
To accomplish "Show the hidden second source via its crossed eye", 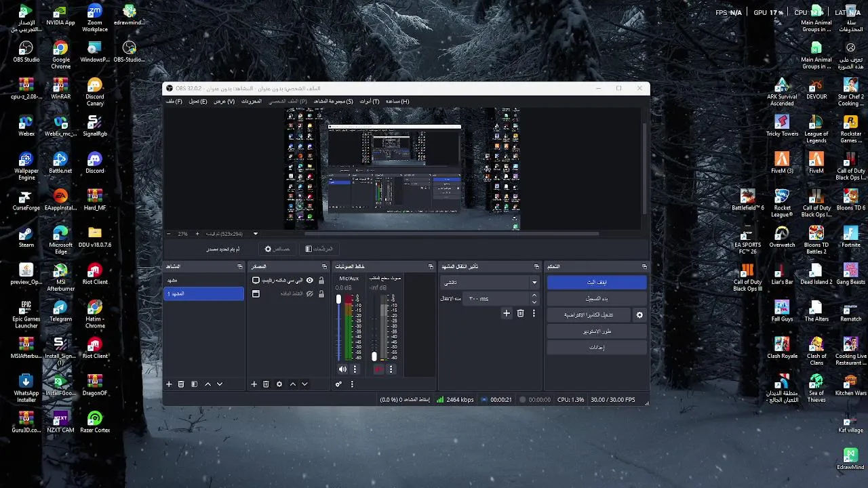I will pos(310,293).
